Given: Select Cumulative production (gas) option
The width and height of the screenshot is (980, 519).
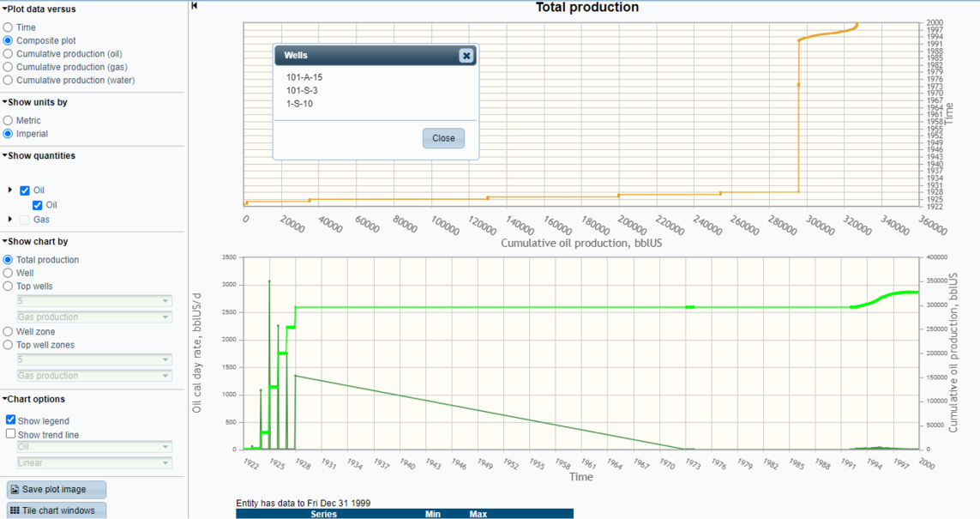Looking at the screenshot, I should [8, 67].
